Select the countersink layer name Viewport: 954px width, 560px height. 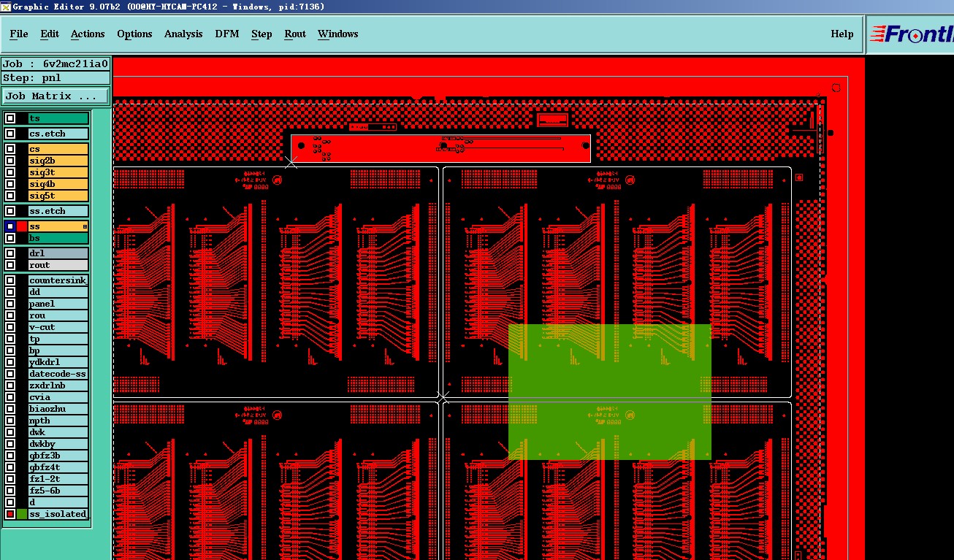tap(58, 280)
